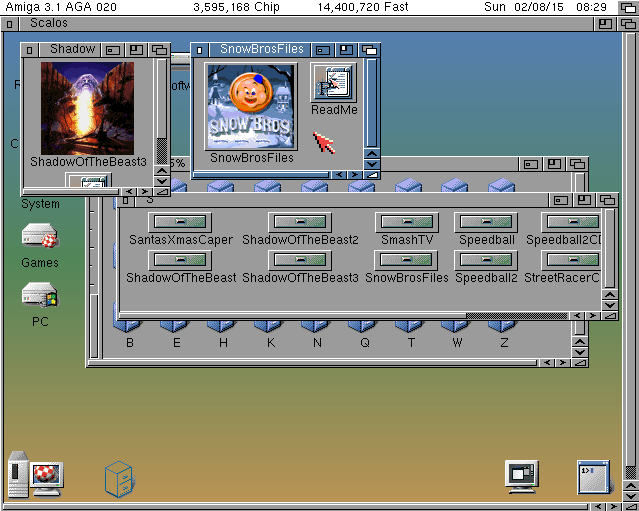
Task: Click the Shadow window title bar
Action: coord(70,49)
